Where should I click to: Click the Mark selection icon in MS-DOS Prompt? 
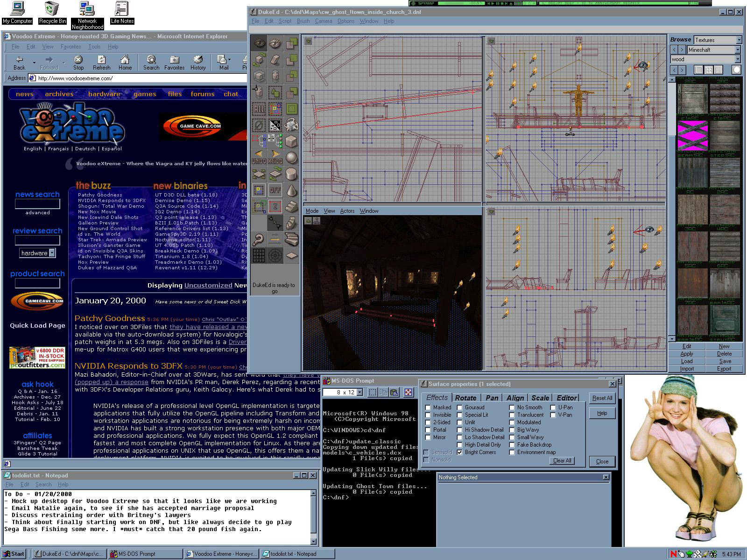click(x=373, y=392)
